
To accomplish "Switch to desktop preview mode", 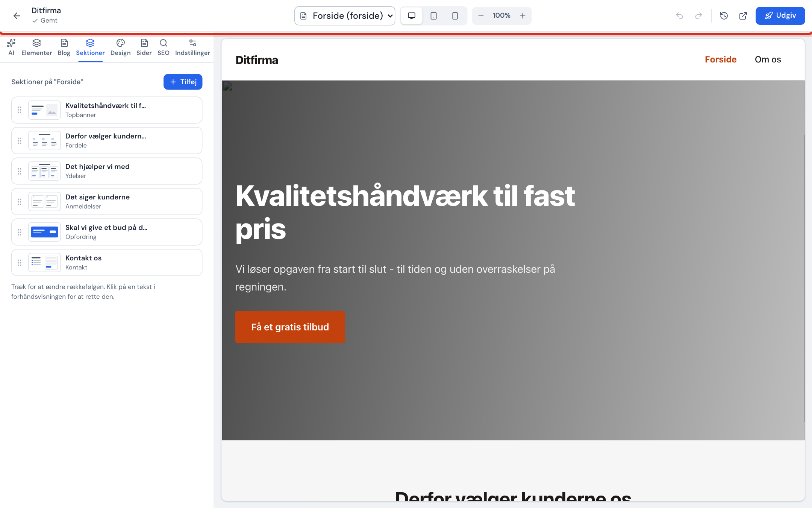I will pyautogui.click(x=412, y=16).
